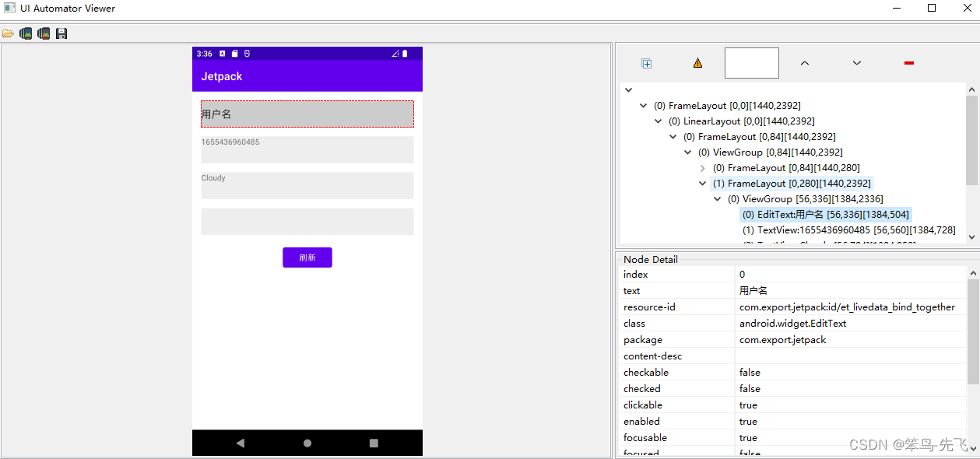
Task: Click the 'text' property name in Node Detail
Action: [x=631, y=291]
